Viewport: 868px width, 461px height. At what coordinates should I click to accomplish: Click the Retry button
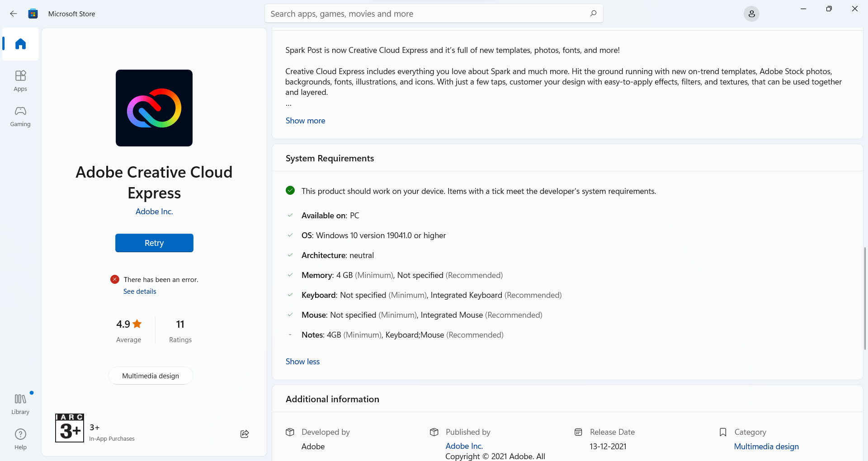(154, 243)
